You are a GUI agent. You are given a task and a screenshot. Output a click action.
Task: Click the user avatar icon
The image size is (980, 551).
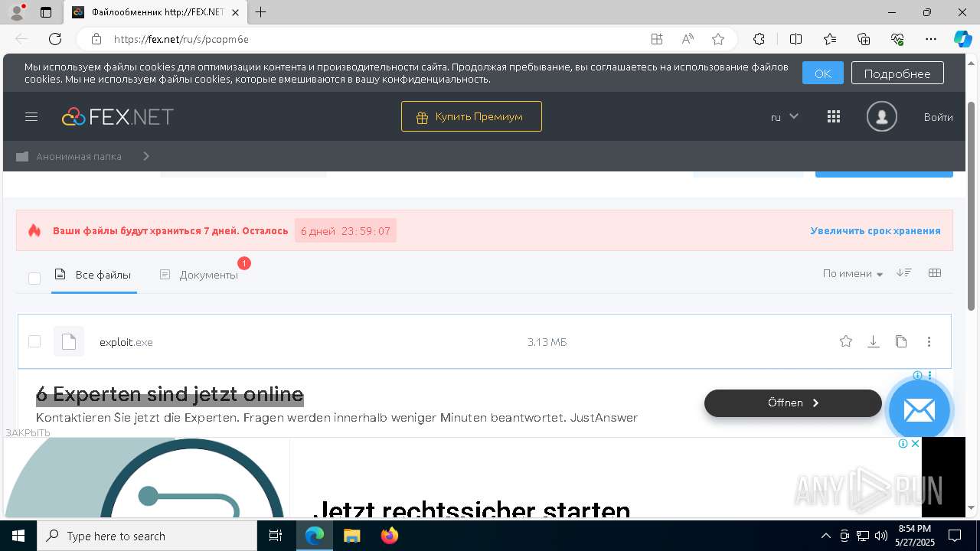pos(881,117)
